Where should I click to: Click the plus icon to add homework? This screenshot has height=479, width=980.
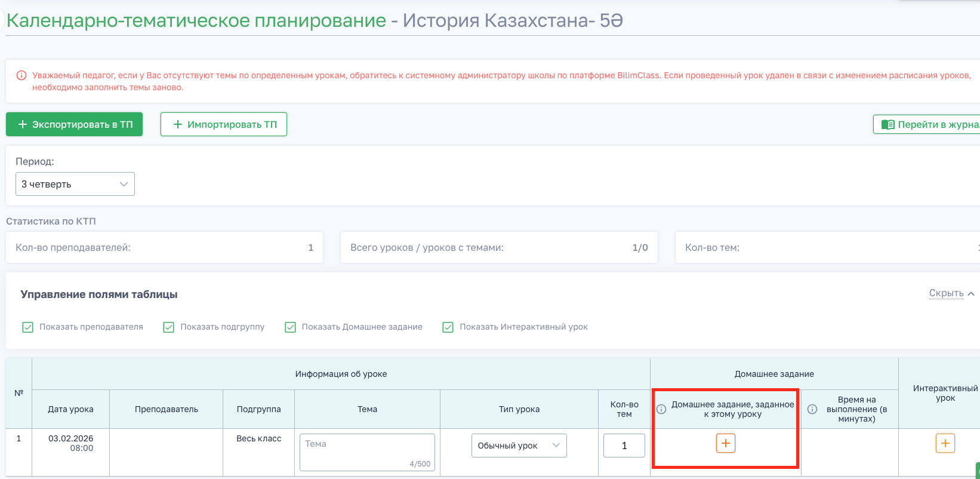click(x=725, y=443)
